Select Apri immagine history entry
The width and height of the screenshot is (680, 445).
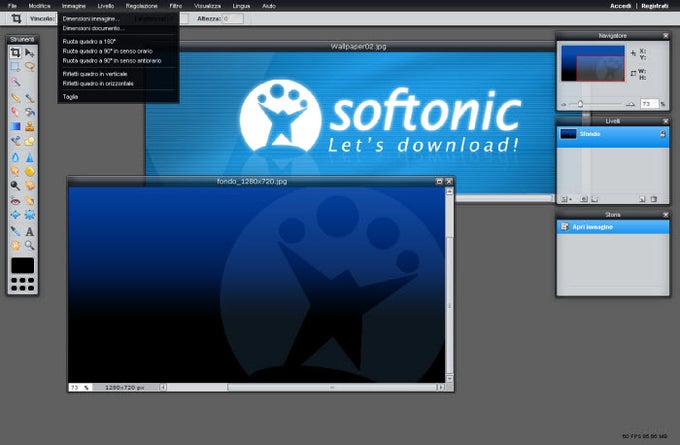(613, 227)
